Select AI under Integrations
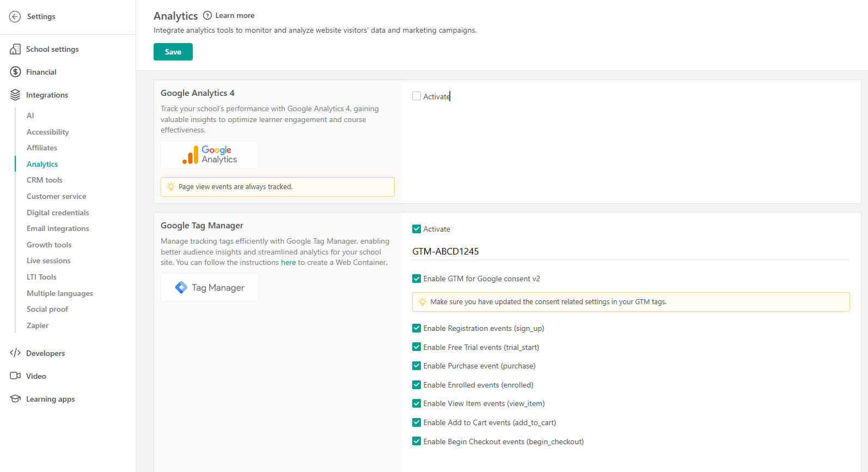 [x=30, y=116]
